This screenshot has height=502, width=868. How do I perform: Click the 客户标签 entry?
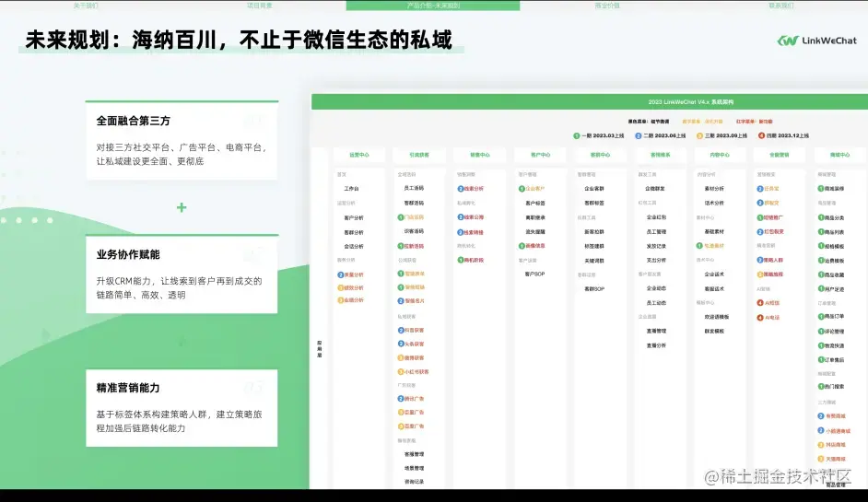(535, 204)
